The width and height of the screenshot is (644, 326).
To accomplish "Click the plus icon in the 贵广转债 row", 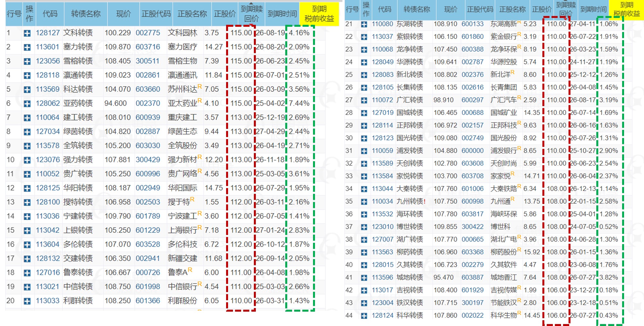I will point(27,174).
